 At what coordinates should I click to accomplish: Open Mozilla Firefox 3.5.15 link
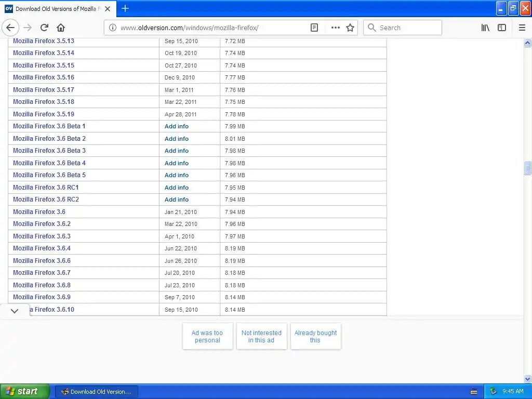(44, 65)
